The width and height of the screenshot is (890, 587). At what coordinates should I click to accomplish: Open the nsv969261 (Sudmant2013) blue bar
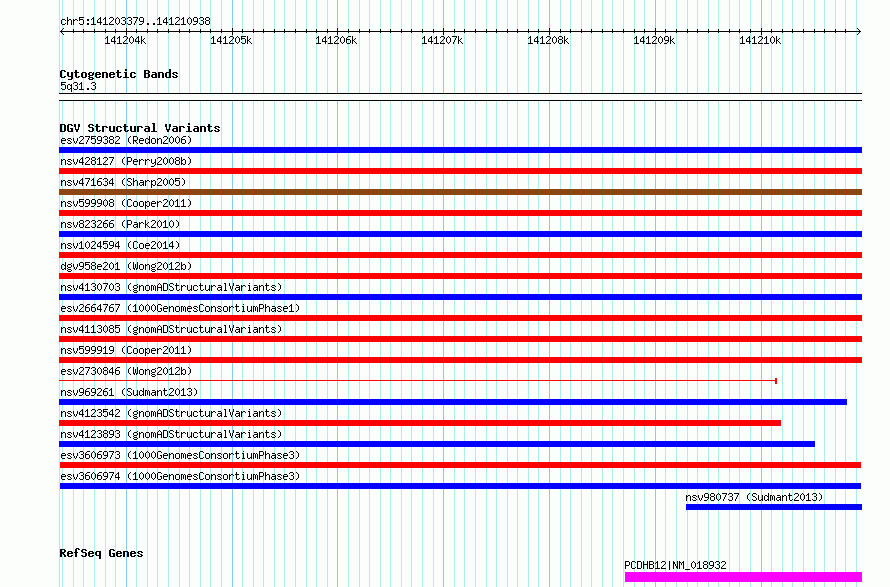(453, 402)
